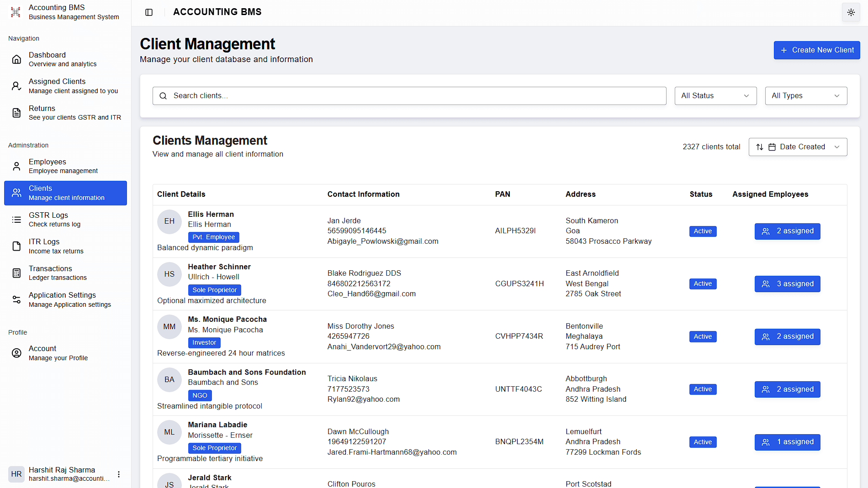Expand the All Types dropdown

[805, 95]
